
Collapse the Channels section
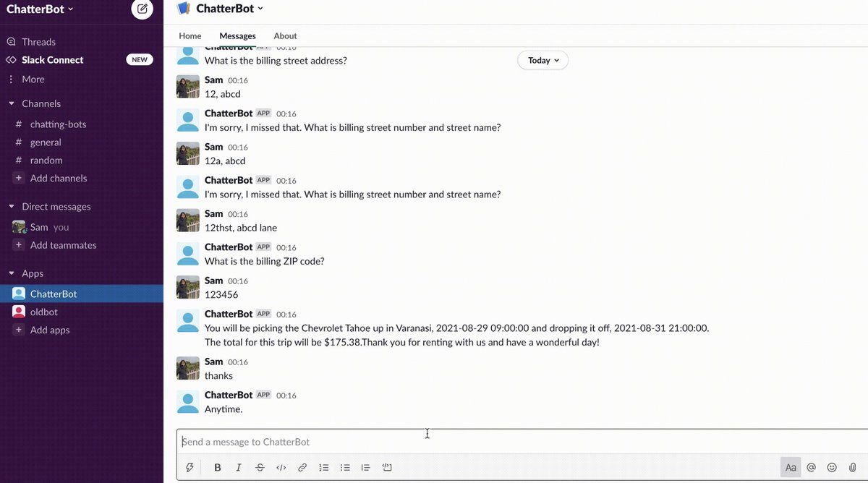click(12, 104)
